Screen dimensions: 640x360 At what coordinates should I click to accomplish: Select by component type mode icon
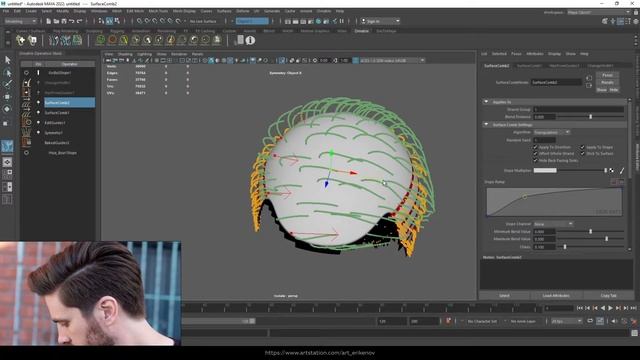(117, 21)
